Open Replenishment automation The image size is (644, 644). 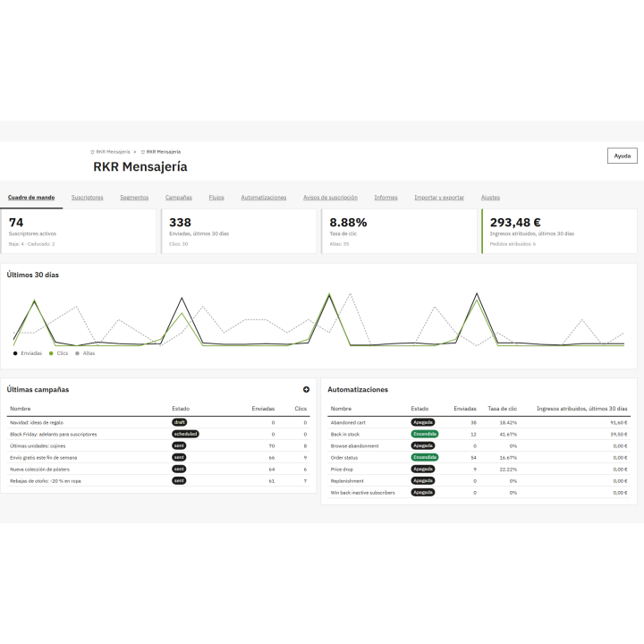point(347,481)
